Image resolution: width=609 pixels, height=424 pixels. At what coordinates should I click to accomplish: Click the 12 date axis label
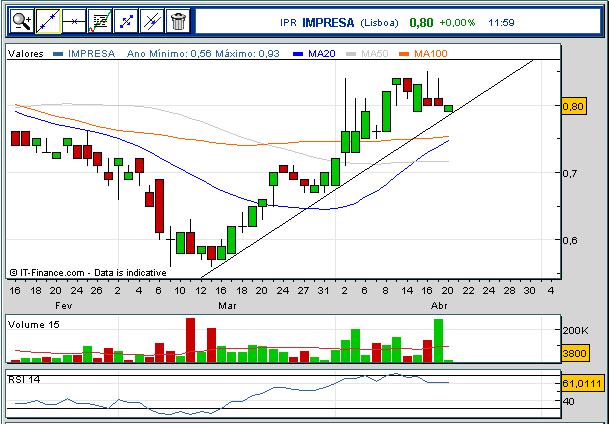pos(200,290)
